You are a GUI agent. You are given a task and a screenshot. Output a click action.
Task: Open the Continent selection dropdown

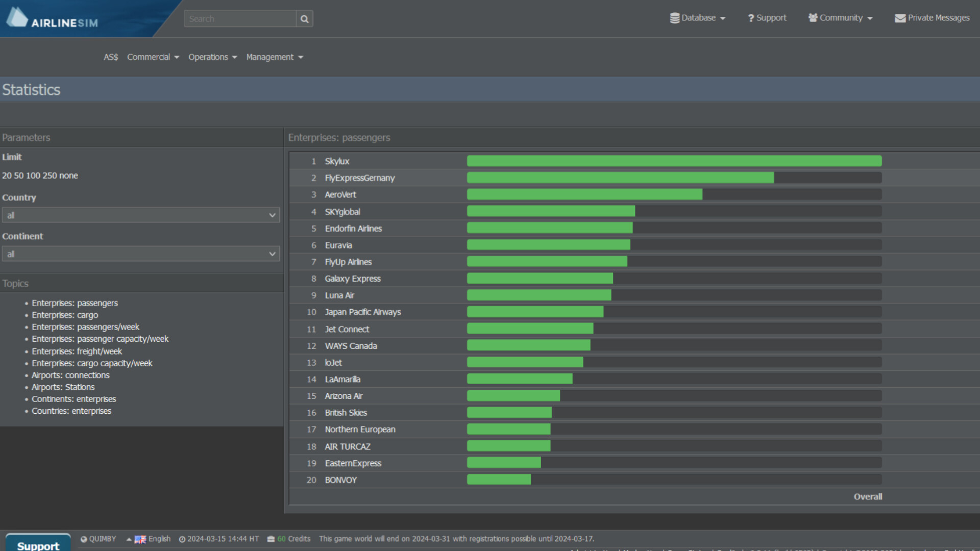point(141,254)
